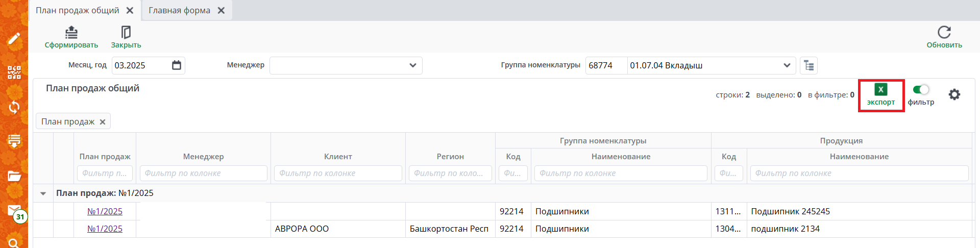
Task: Switch to the Главная форма tab
Action: pos(179,10)
